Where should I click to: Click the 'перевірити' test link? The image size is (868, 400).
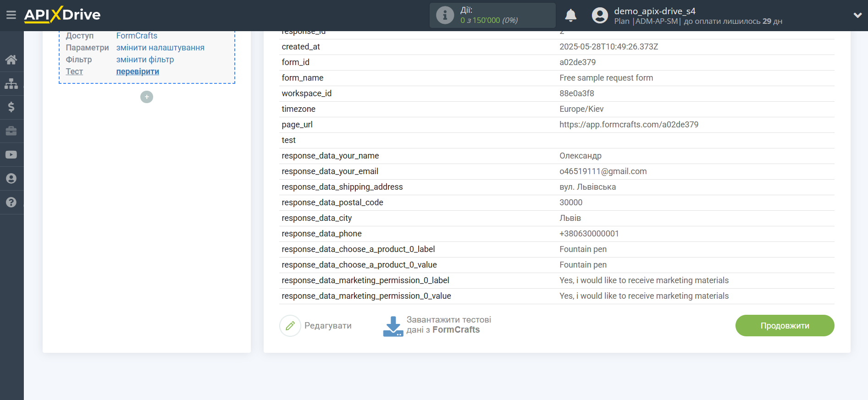pyautogui.click(x=138, y=71)
